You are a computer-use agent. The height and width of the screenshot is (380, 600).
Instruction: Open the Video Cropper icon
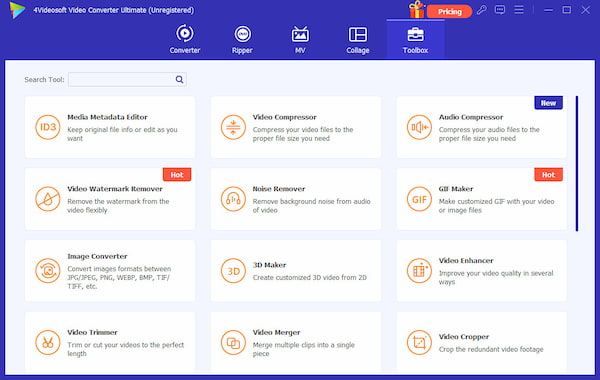(x=419, y=342)
